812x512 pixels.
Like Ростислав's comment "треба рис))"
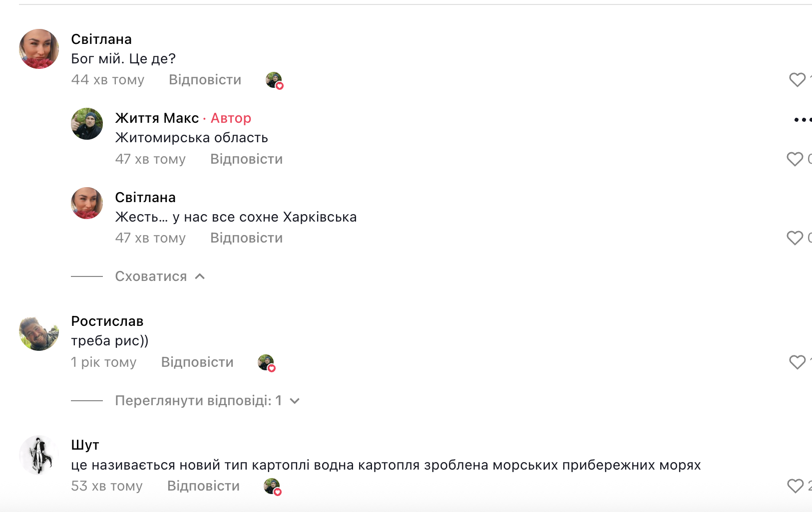(797, 362)
